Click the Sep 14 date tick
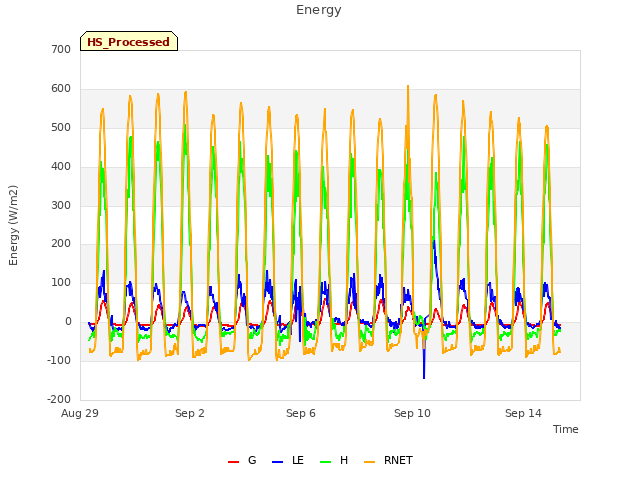Image resolution: width=640 pixels, height=480 pixels. point(523,413)
